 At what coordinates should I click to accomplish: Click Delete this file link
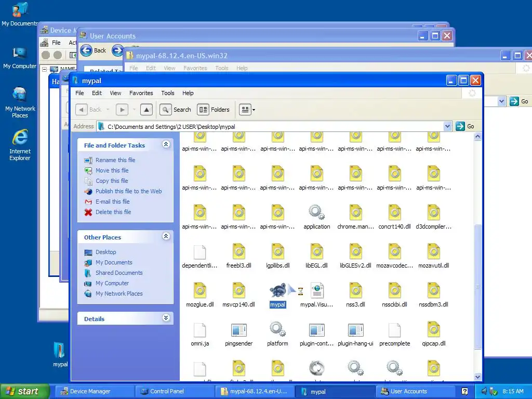pos(113,212)
